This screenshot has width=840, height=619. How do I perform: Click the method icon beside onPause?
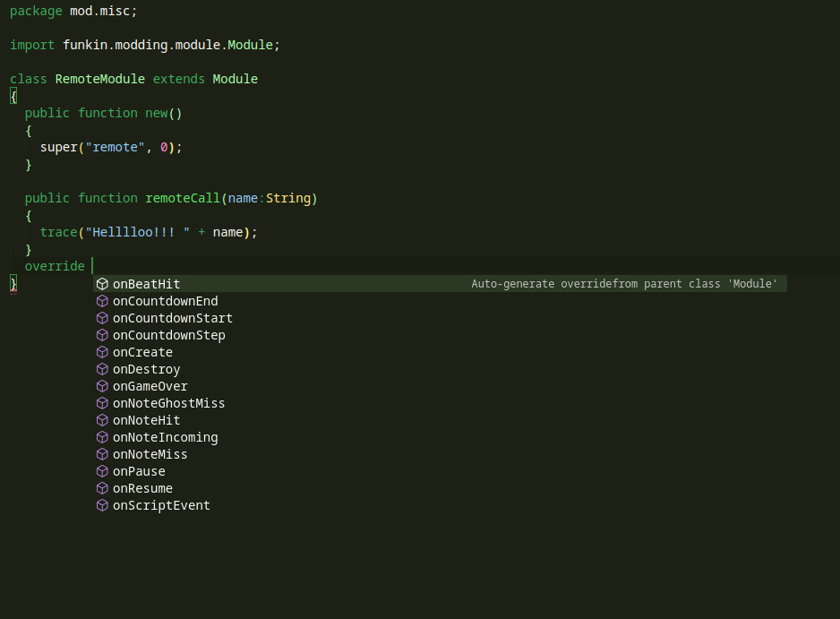coord(102,471)
